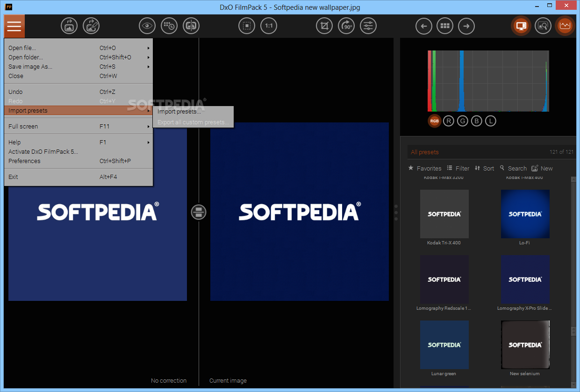Click Close in the menu
The height and width of the screenshot is (392, 580).
coord(79,76)
